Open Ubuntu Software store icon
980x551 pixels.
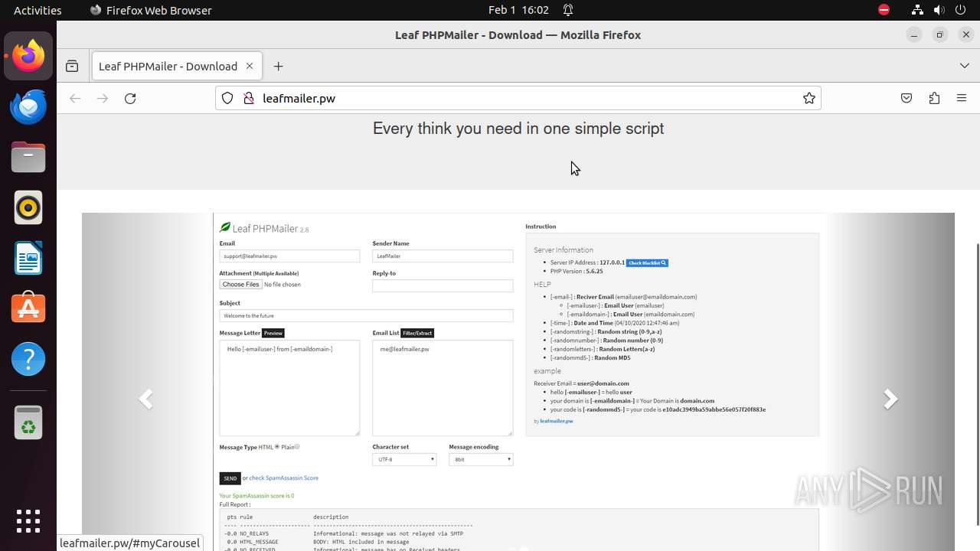tap(28, 308)
